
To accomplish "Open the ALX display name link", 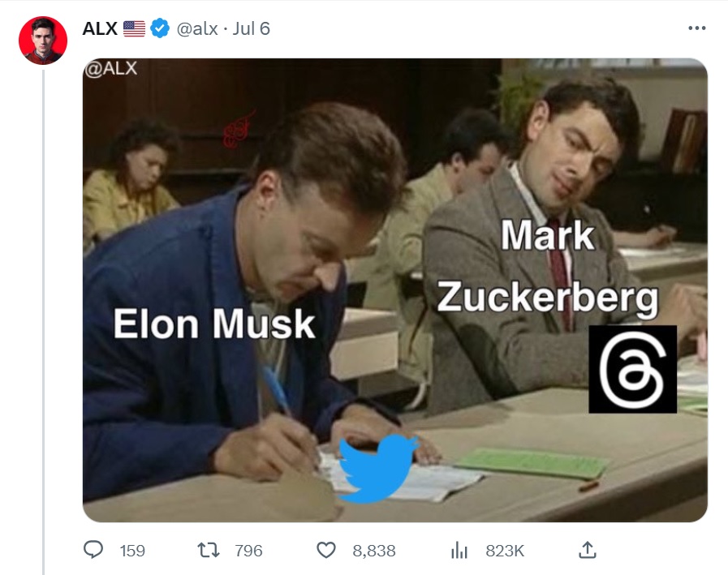I will click(x=100, y=28).
